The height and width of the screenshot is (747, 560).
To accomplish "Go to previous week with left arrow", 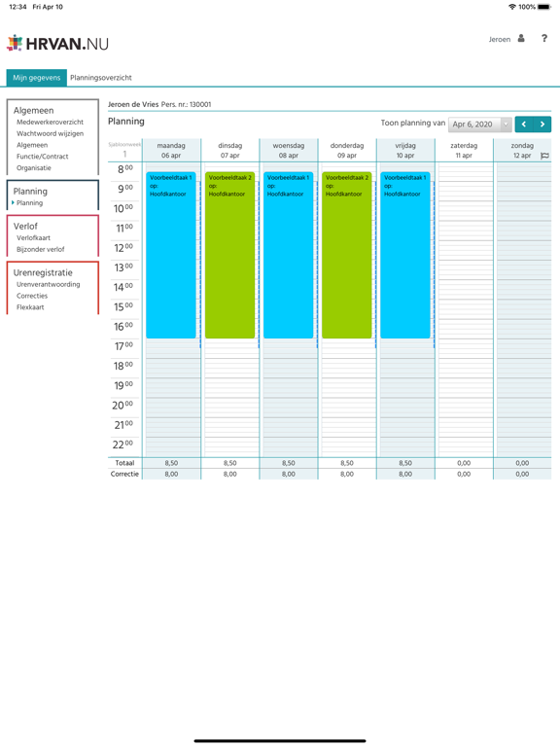I will [524, 124].
